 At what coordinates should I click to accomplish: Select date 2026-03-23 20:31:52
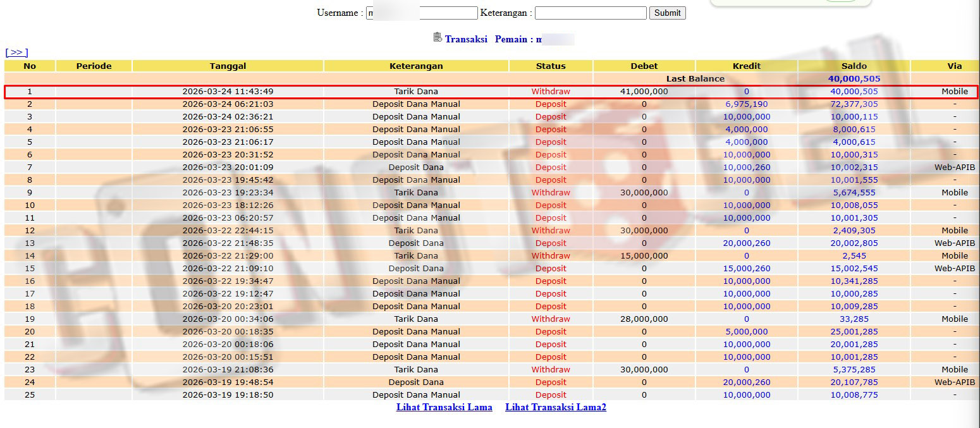tap(228, 155)
